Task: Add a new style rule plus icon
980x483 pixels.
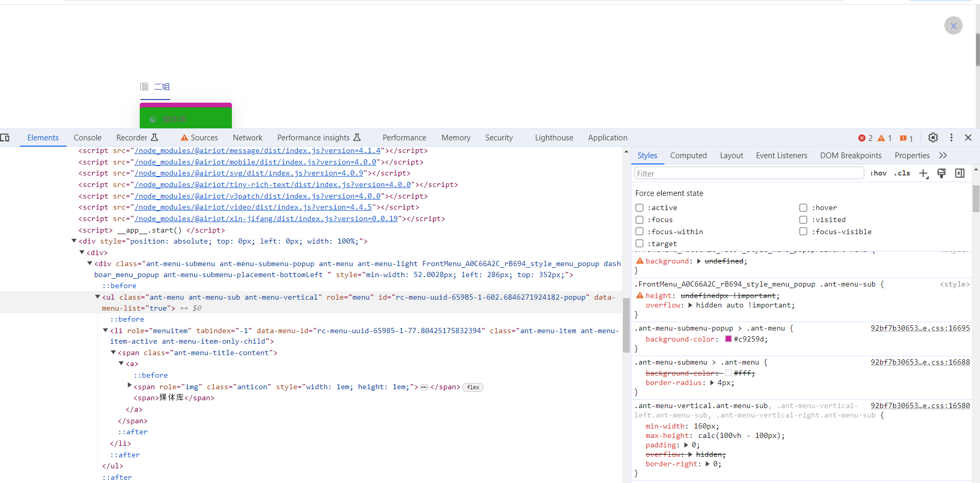Action: click(923, 173)
